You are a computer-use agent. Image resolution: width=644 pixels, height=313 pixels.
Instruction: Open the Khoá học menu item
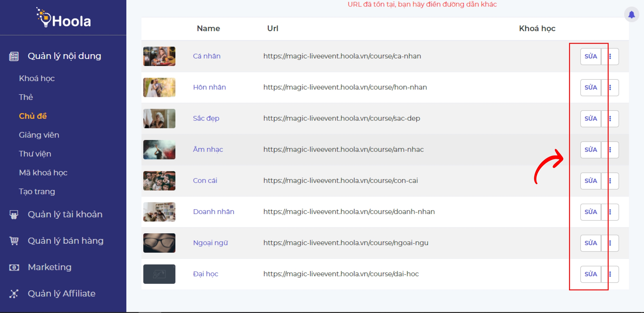point(37,78)
